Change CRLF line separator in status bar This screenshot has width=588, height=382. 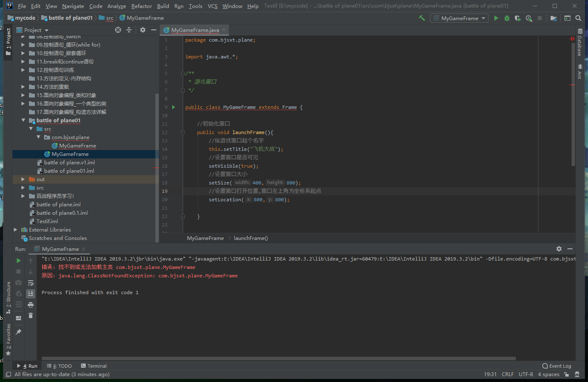tap(508, 374)
